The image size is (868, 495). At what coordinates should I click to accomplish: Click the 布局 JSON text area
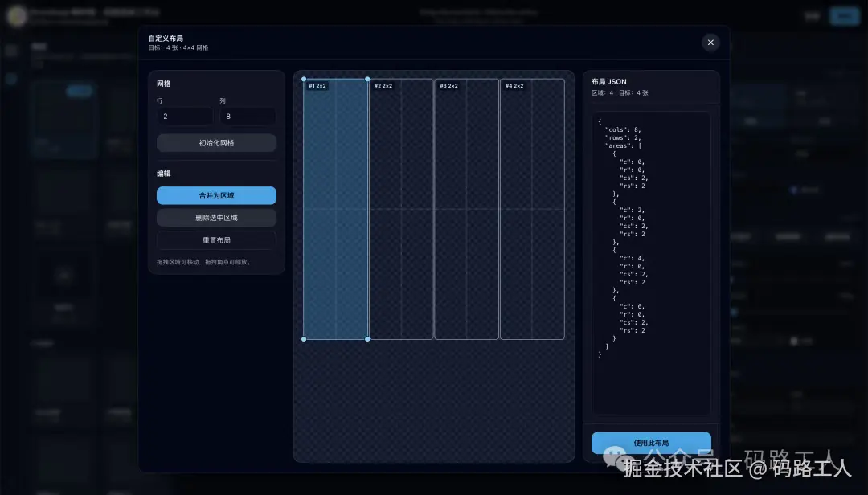[651, 263]
